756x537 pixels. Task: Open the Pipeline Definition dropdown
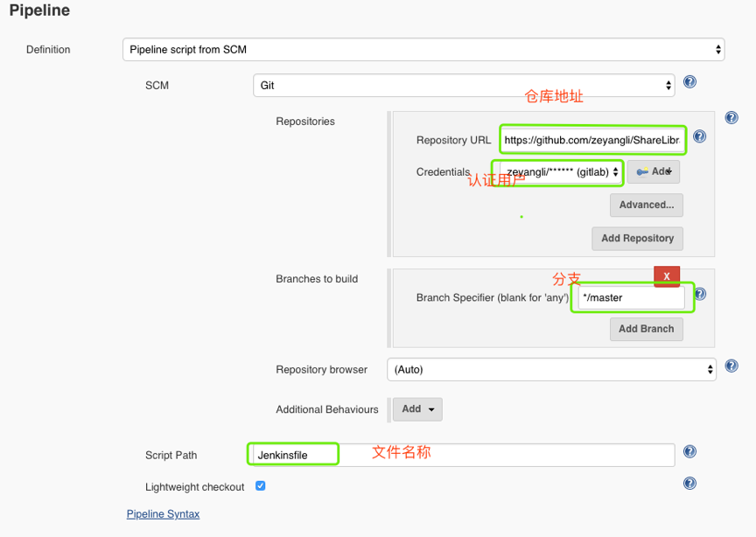coord(423,50)
